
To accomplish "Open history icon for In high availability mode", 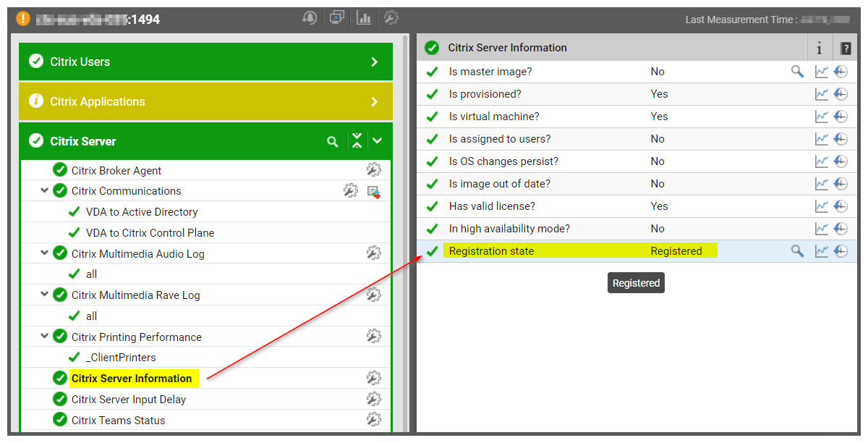I will 841,229.
